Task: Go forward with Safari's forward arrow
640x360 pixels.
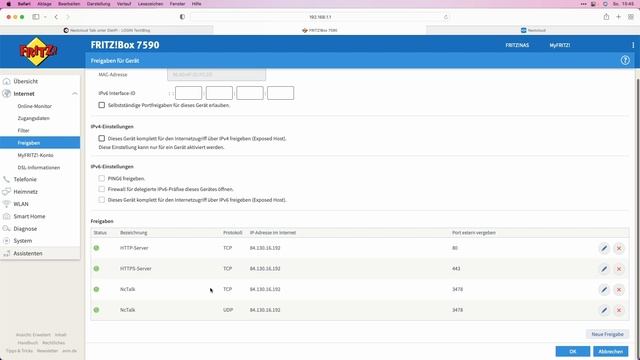Action: [x=68, y=17]
